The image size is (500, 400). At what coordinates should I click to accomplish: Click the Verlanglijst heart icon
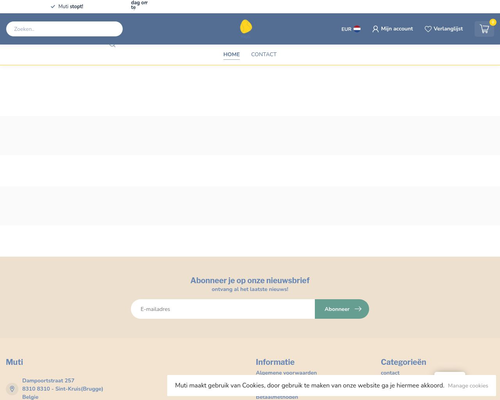click(428, 29)
